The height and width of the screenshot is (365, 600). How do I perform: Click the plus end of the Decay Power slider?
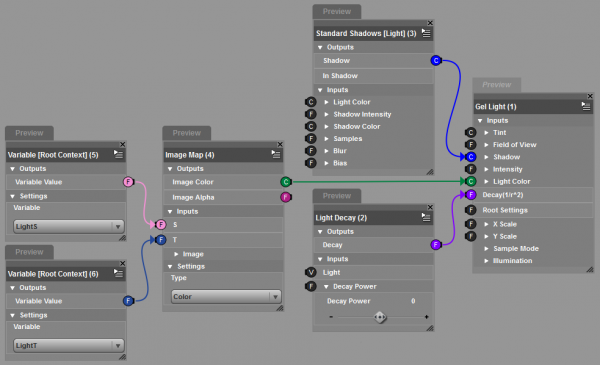tap(427, 317)
